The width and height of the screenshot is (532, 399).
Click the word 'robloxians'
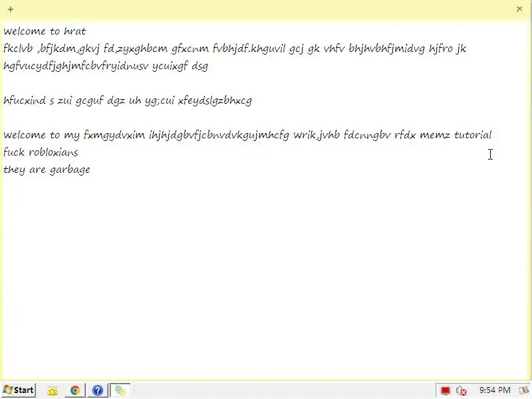pyautogui.click(x=53, y=152)
